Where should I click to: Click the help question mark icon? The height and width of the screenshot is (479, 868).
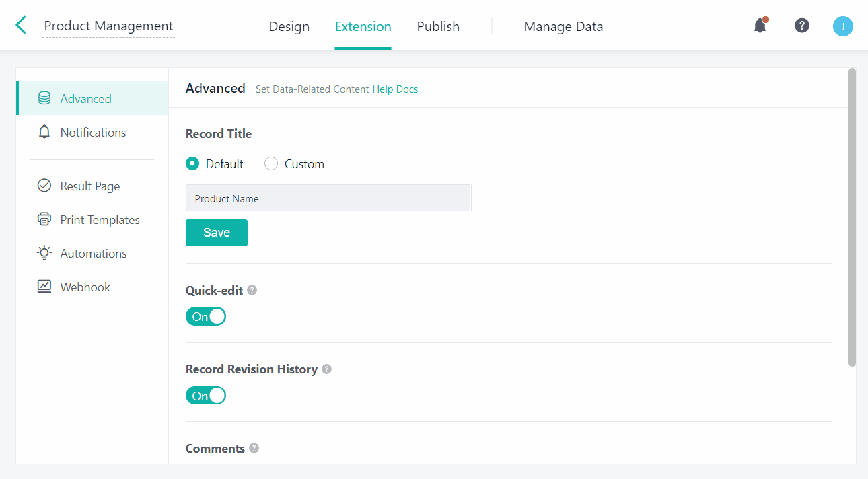pos(801,26)
